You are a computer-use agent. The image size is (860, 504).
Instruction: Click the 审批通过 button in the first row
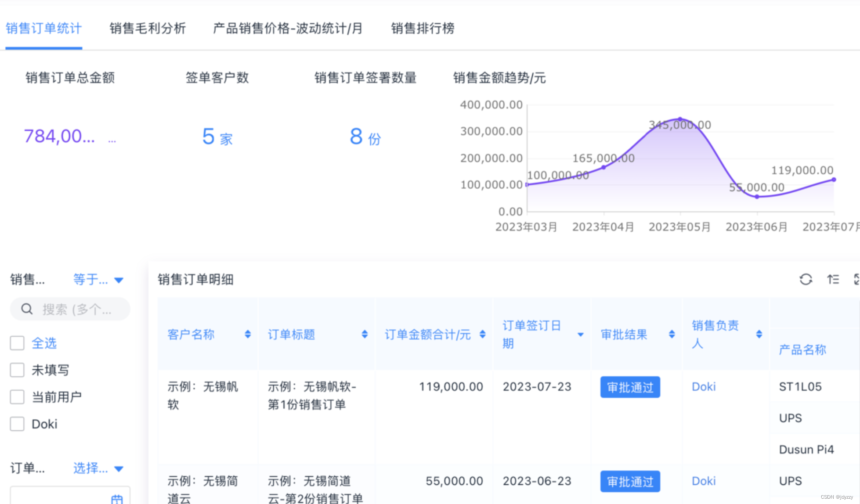[x=630, y=387]
